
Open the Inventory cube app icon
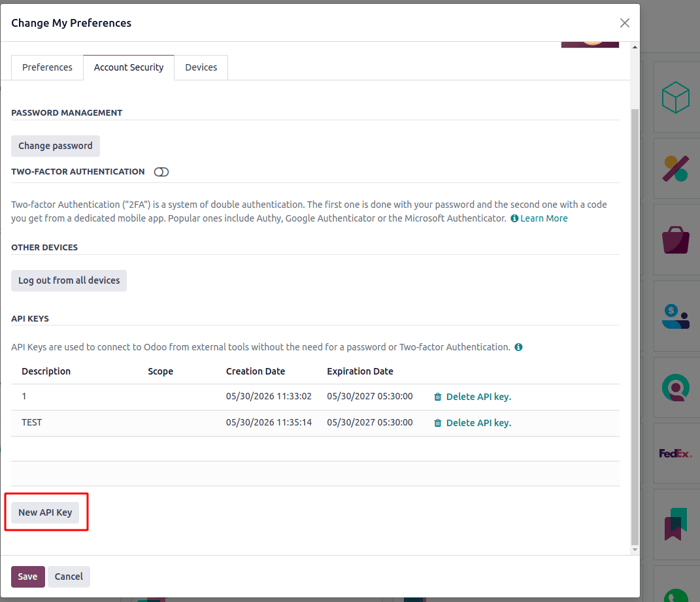[x=675, y=97]
